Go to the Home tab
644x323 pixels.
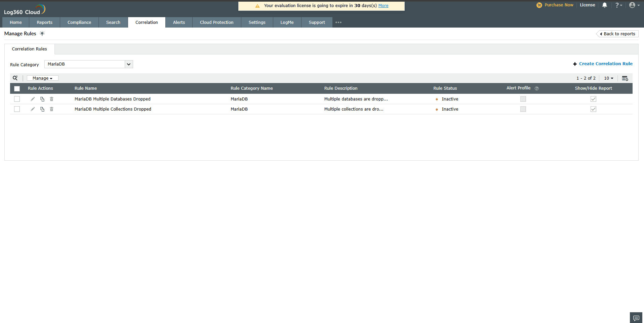click(16, 23)
